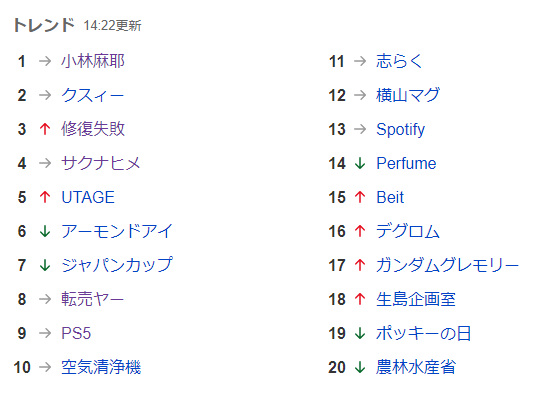The image size is (535, 404).
Task: Open the 小林麻耶 trend link
Action: [93, 61]
